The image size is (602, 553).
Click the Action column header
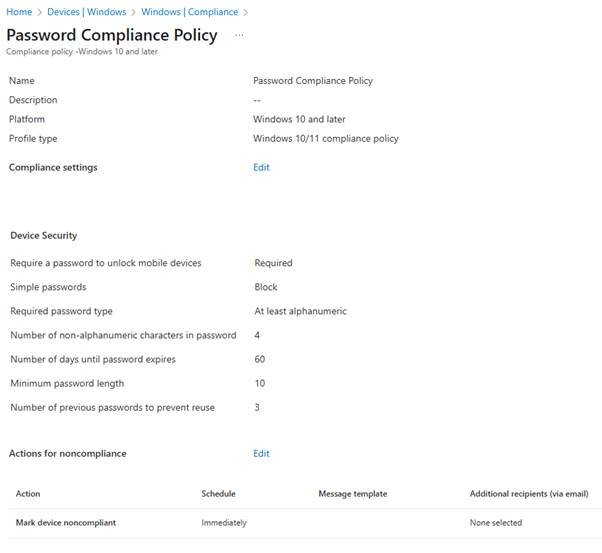pos(28,494)
